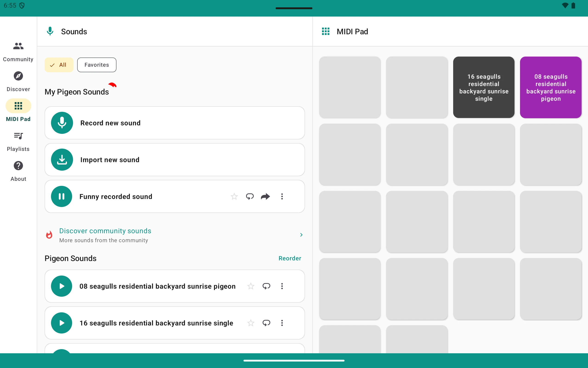Open the About help icon
This screenshot has height=368, width=588.
(x=18, y=166)
